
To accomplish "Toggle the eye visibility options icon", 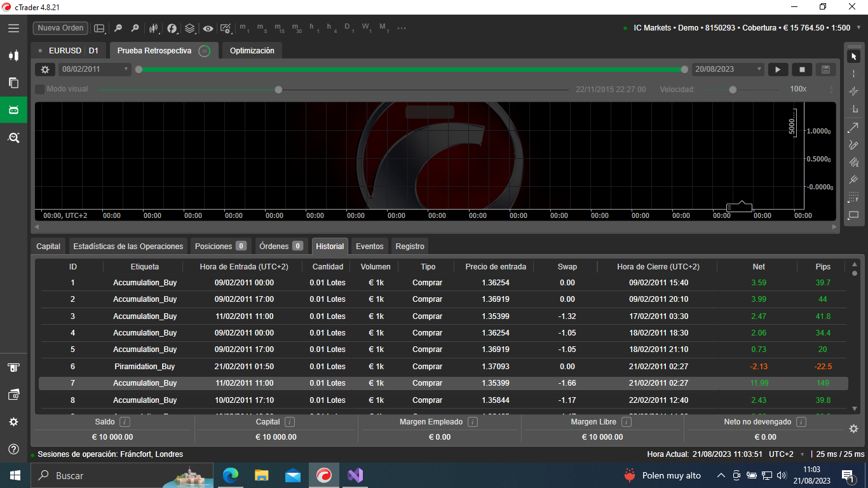I will pyautogui.click(x=208, y=28).
